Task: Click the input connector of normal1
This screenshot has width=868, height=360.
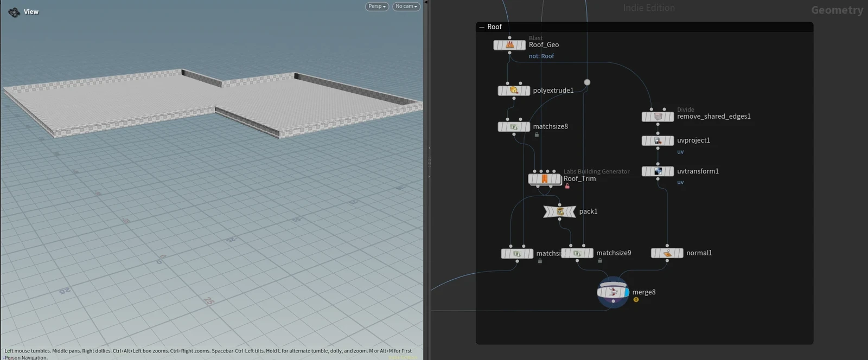Action: (667, 246)
